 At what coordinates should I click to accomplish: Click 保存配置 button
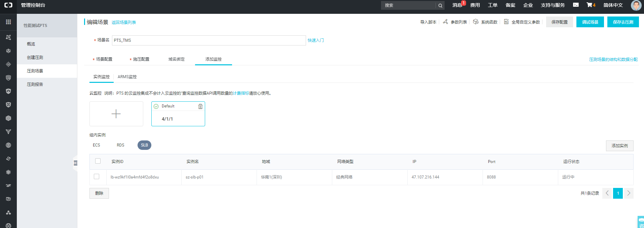click(x=560, y=22)
